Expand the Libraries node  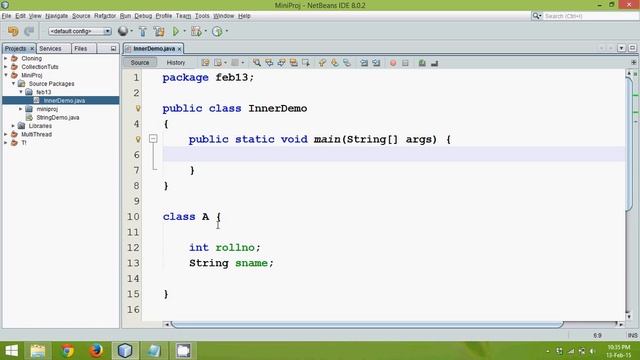click(x=13, y=126)
